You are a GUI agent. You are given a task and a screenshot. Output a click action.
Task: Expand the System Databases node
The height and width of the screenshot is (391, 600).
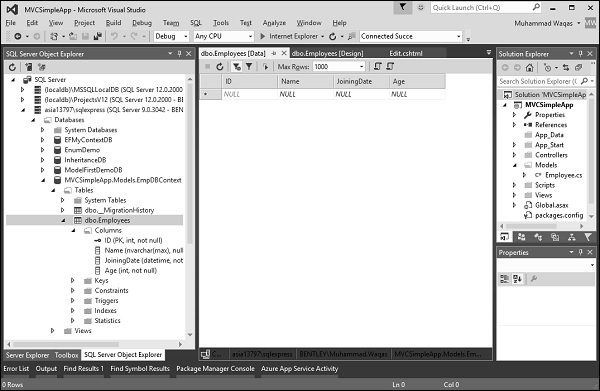pos(42,130)
